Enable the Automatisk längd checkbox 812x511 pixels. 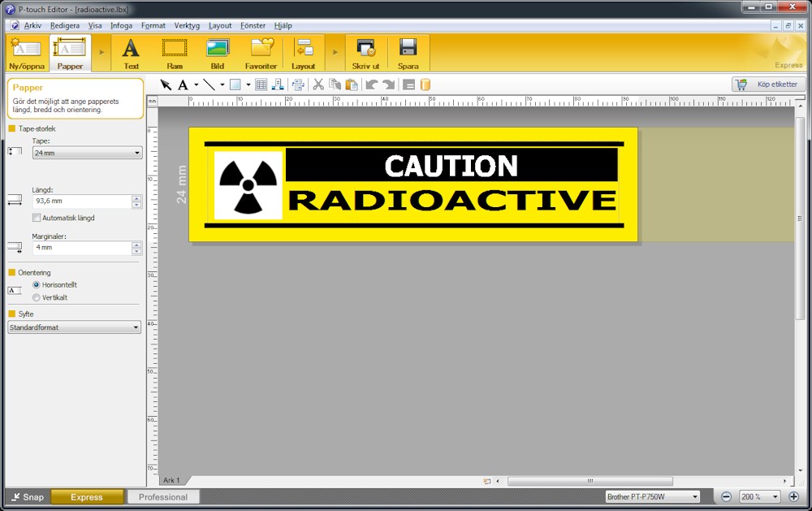tap(37, 218)
